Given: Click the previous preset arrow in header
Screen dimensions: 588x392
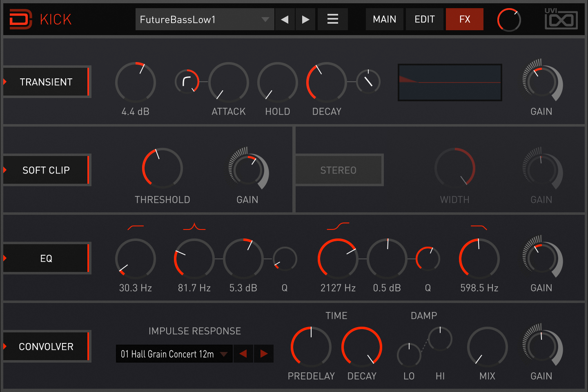Looking at the screenshot, I should [285, 19].
